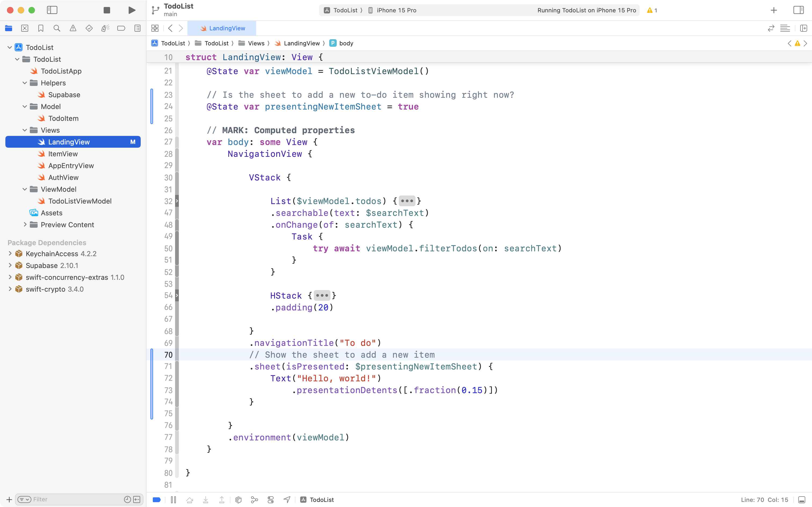Viewport: 812px width, 507px height.
Task: Open the Issue navigator
Action: 73,28
